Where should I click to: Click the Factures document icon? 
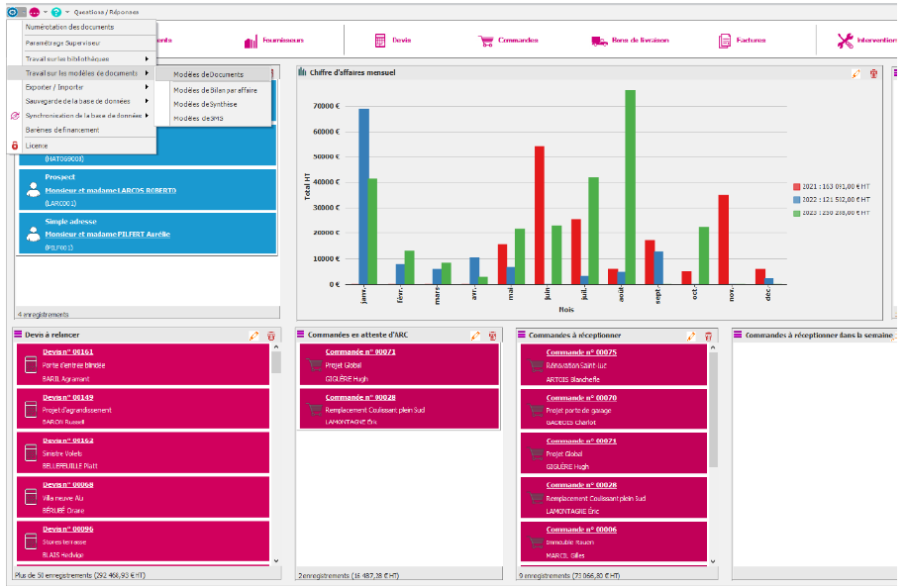coord(725,41)
